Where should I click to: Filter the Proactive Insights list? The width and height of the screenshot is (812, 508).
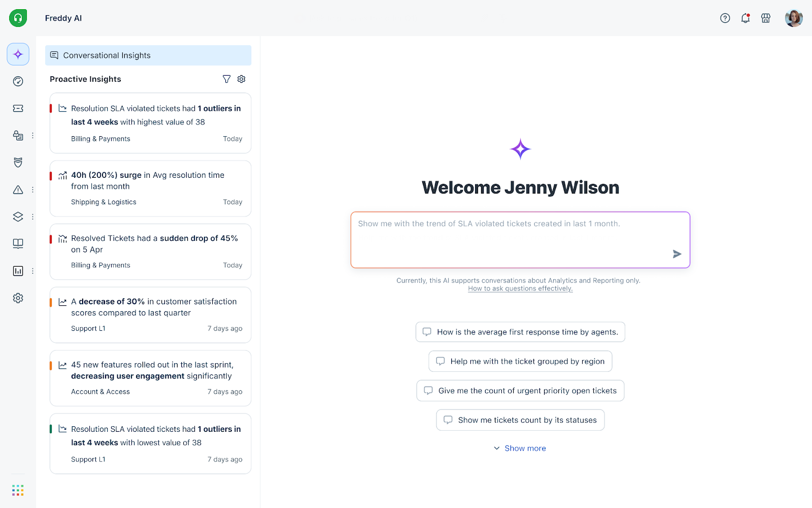click(227, 79)
